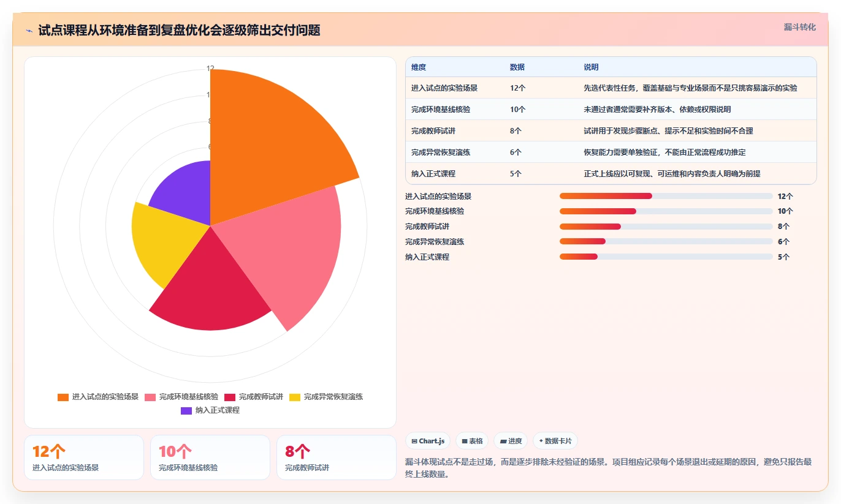Click the progress bar for 进入试点的实验场景
This screenshot has width=841, height=504.
666,196
